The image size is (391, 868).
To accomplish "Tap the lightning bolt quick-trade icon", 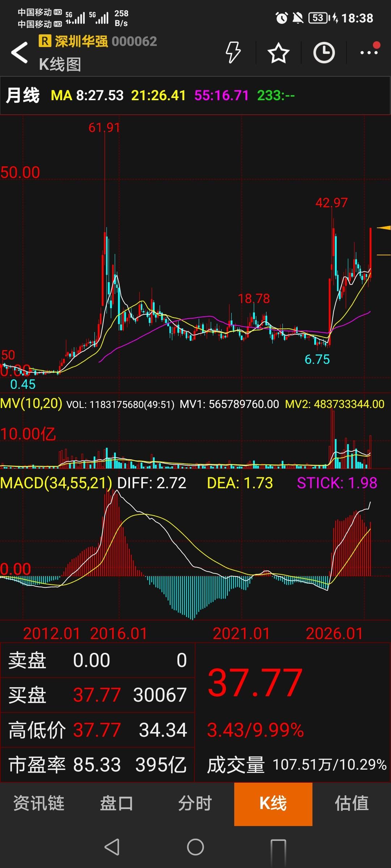I will tap(233, 52).
